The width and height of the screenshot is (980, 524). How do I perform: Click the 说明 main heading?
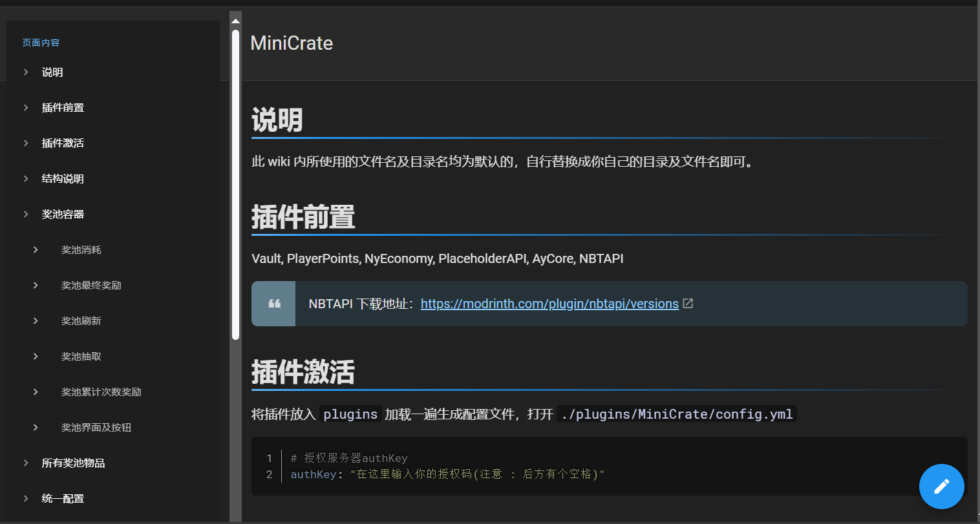pyautogui.click(x=277, y=120)
